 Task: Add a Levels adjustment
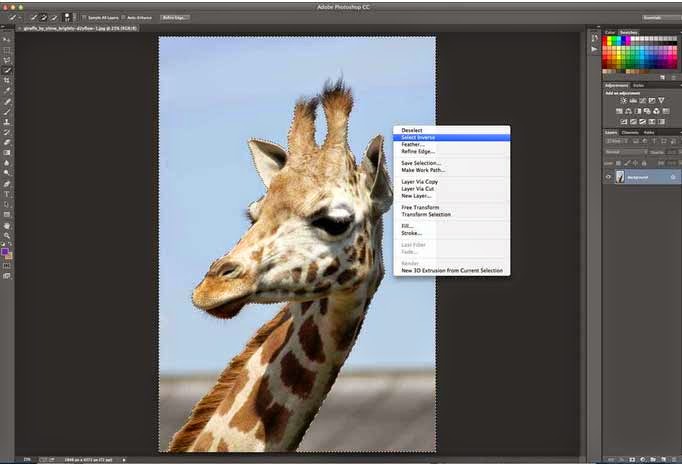633,100
